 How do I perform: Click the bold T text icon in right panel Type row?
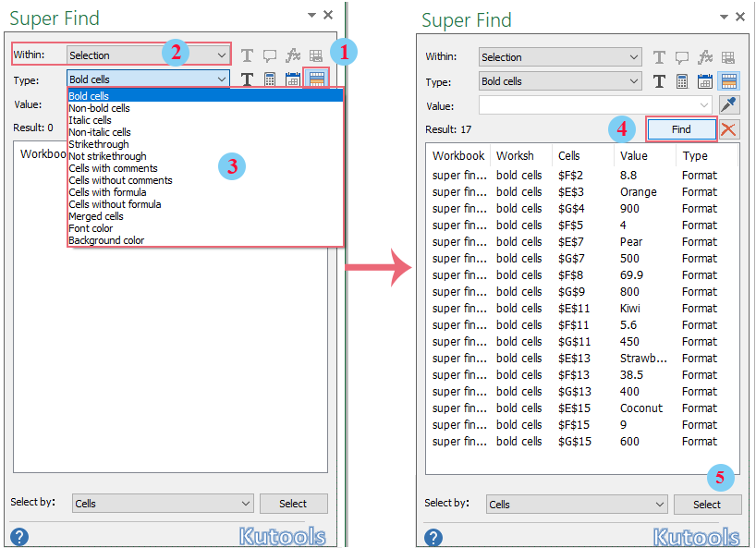point(660,81)
